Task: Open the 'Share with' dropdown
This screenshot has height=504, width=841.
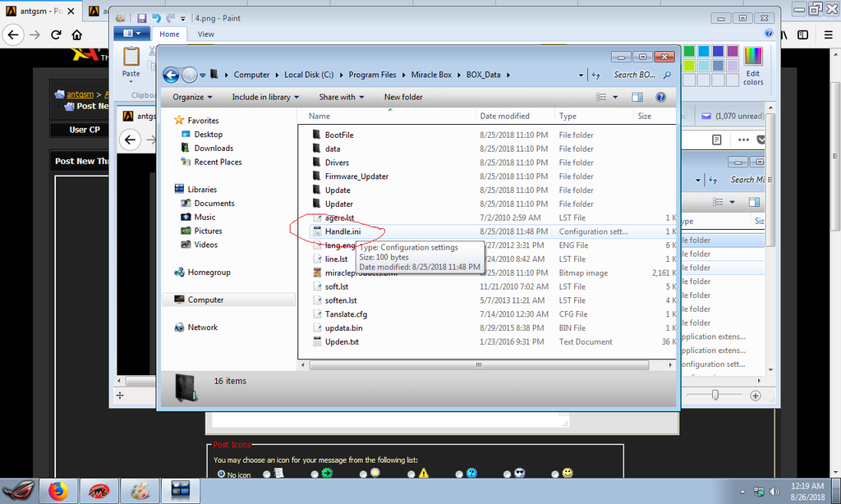Action: (341, 97)
